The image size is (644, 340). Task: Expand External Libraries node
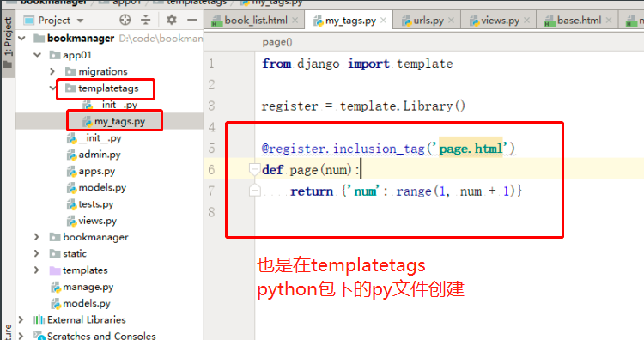[x=21, y=319]
